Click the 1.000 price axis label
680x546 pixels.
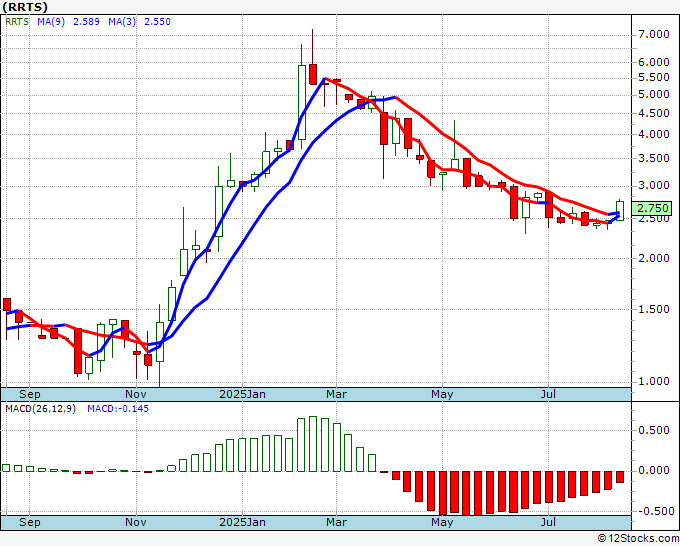click(654, 381)
